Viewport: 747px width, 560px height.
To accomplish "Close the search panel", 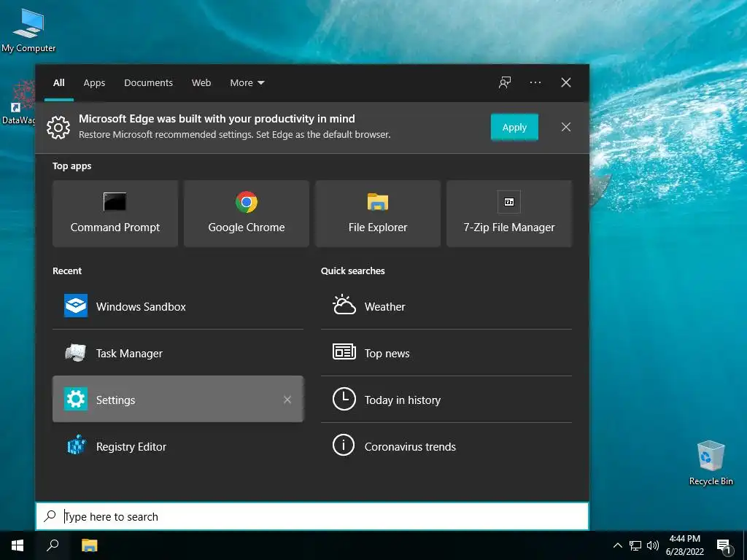I will point(565,82).
